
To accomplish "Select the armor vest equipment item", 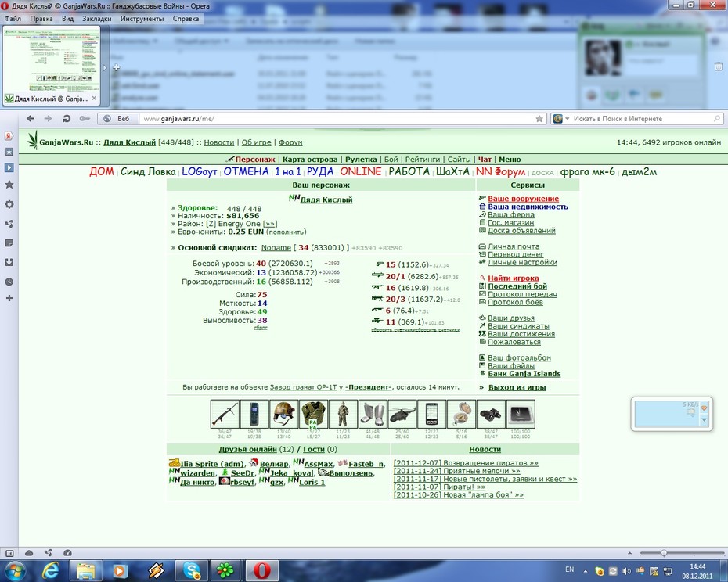I will [313, 414].
